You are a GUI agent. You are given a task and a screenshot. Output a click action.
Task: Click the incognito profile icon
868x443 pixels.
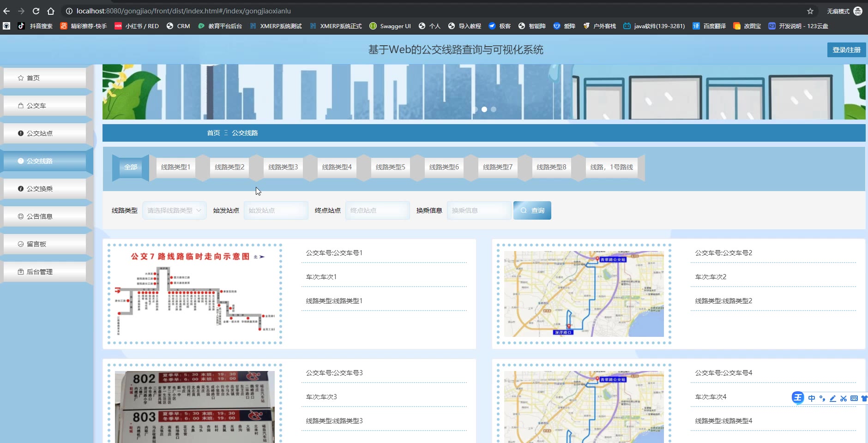click(858, 11)
